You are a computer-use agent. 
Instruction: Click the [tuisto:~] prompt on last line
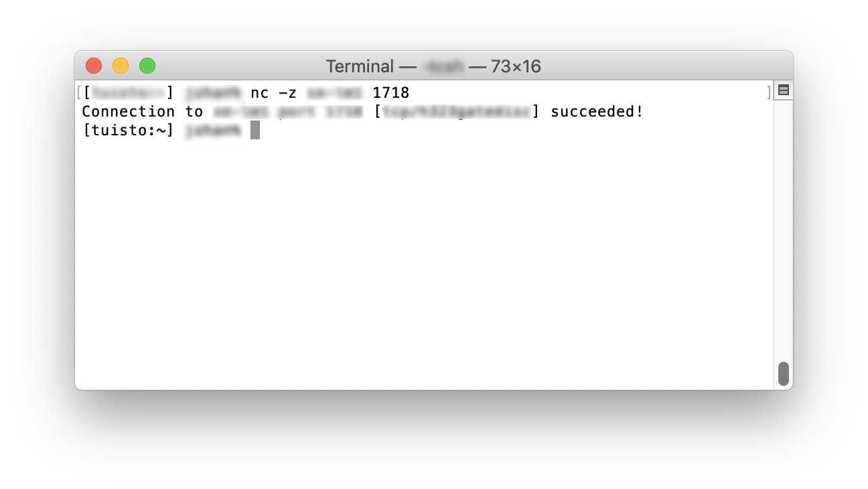coord(129,131)
